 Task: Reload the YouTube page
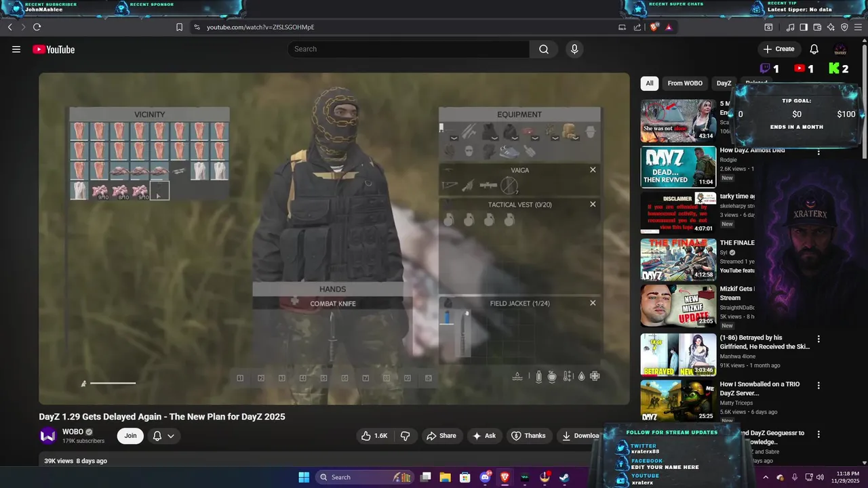tap(37, 27)
